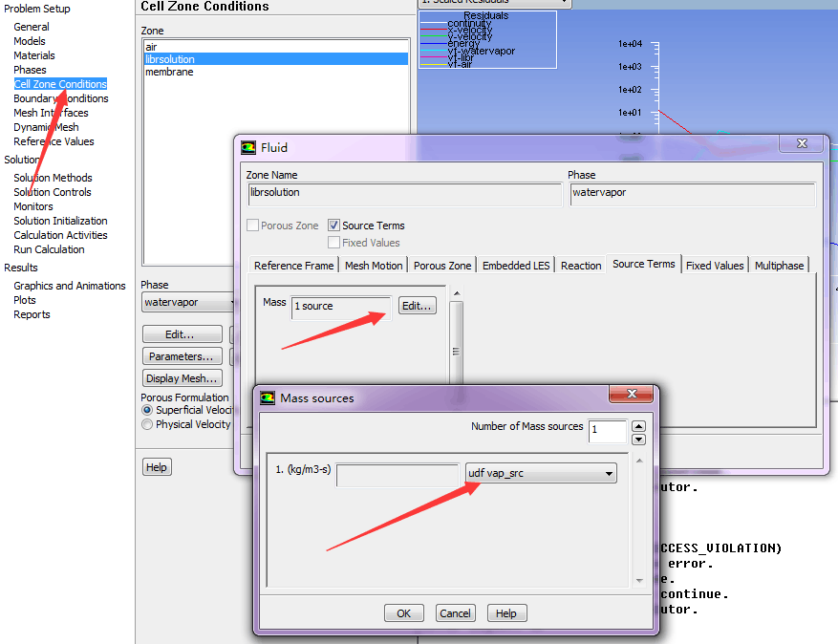This screenshot has height=644, width=838.
Task: Click the Zone Name field librsolution
Action: click(x=404, y=193)
